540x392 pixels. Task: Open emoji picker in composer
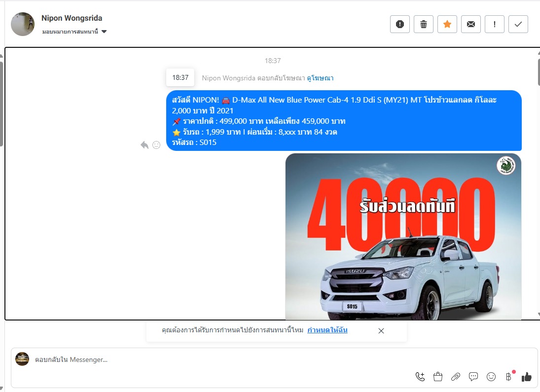(491, 377)
